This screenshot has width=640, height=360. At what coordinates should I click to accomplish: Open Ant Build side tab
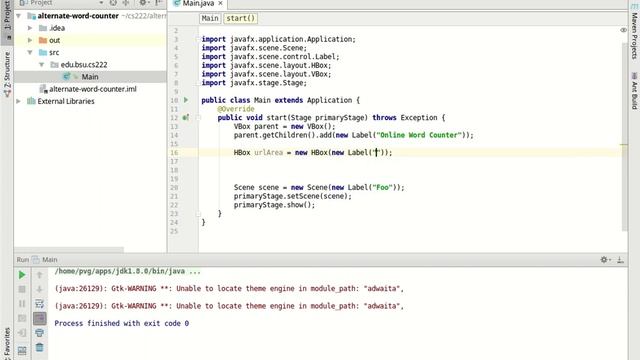point(634,91)
